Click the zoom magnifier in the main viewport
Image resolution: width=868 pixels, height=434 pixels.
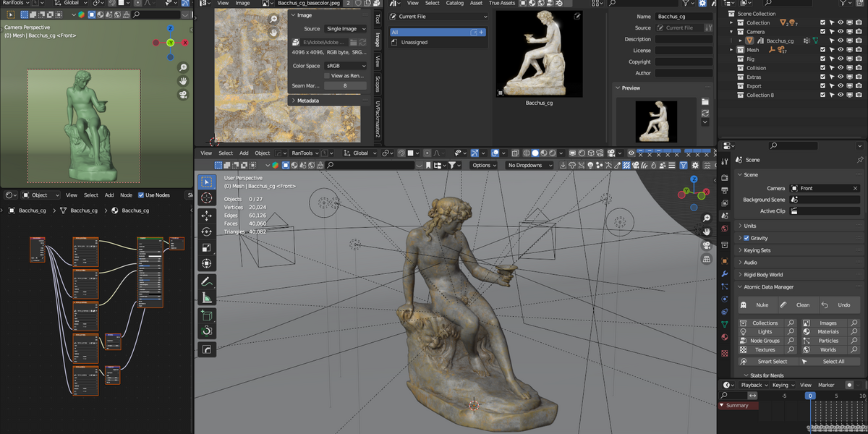click(x=707, y=218)
